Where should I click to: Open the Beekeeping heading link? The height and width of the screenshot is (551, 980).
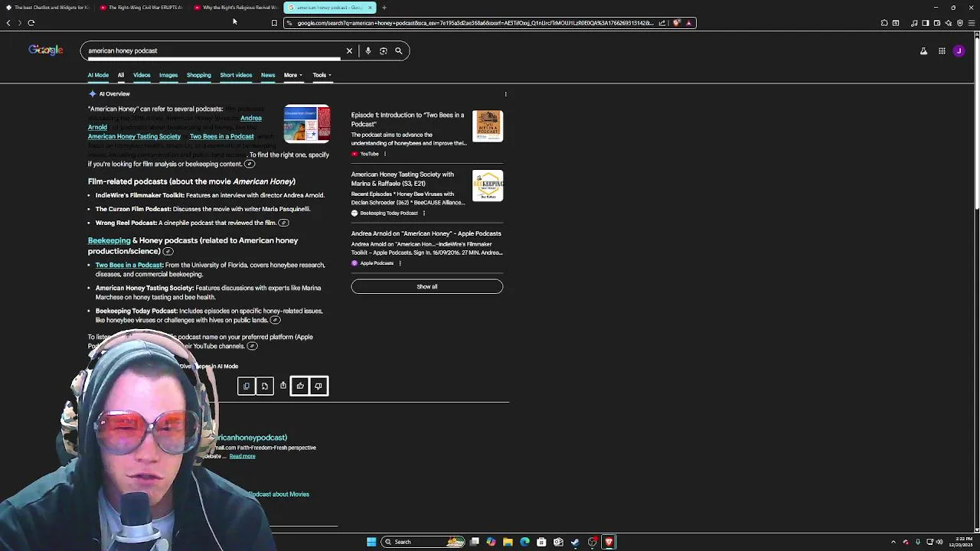(109, 240)
